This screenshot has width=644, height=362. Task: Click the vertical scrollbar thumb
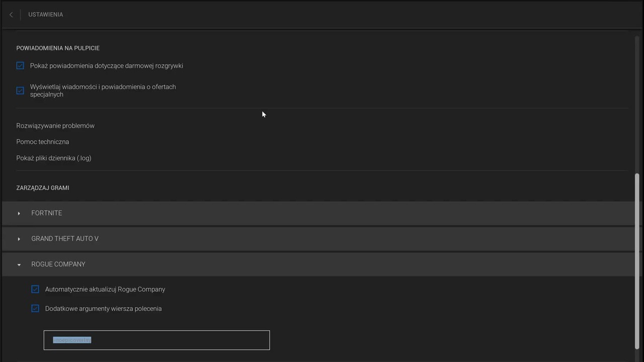click(637, 260)
